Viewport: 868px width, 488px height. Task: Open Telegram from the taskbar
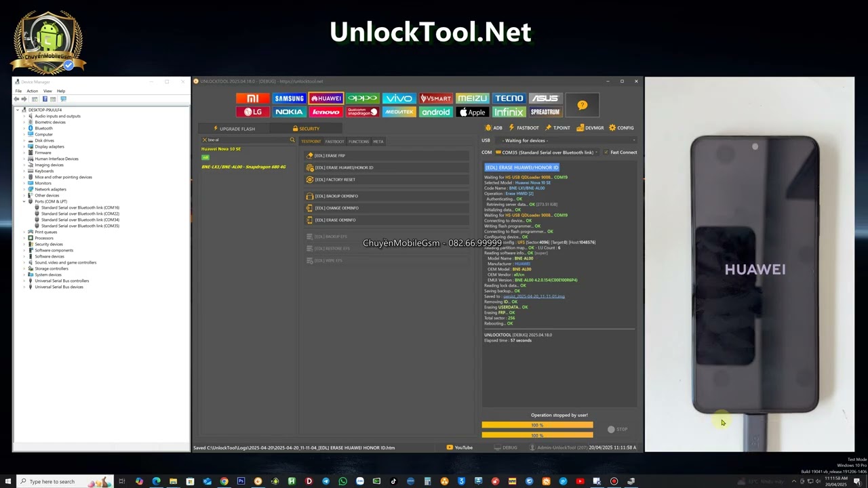(x=325, y=481)
